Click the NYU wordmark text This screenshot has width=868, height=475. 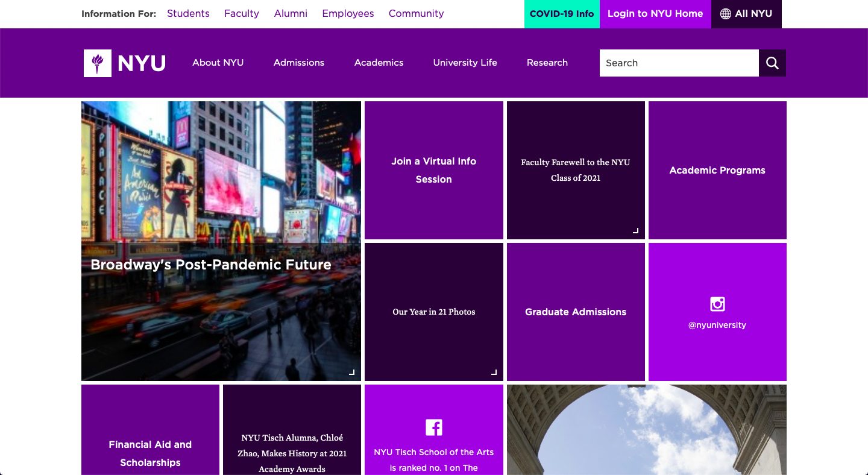(x=142, y=63)
